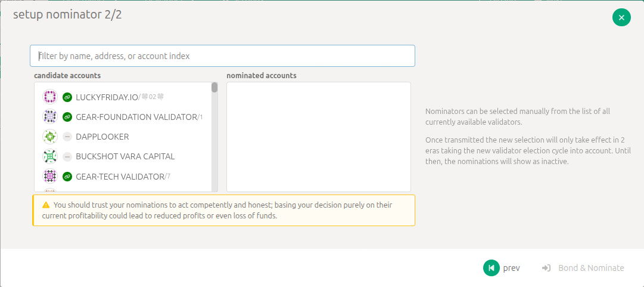Click candidate accounts list scrollbar
644x287 pixels.
[x=214, y=88]
